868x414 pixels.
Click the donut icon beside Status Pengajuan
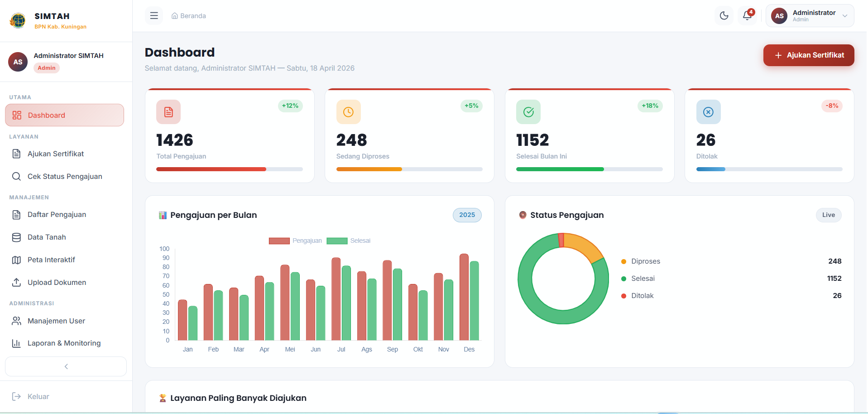[x=523, y=215]
